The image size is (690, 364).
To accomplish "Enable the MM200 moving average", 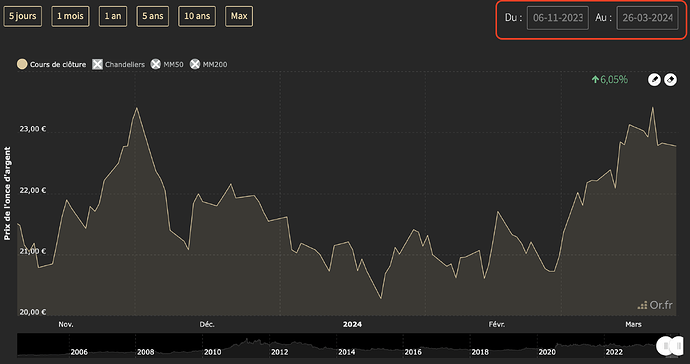I will tap(209, 64).
